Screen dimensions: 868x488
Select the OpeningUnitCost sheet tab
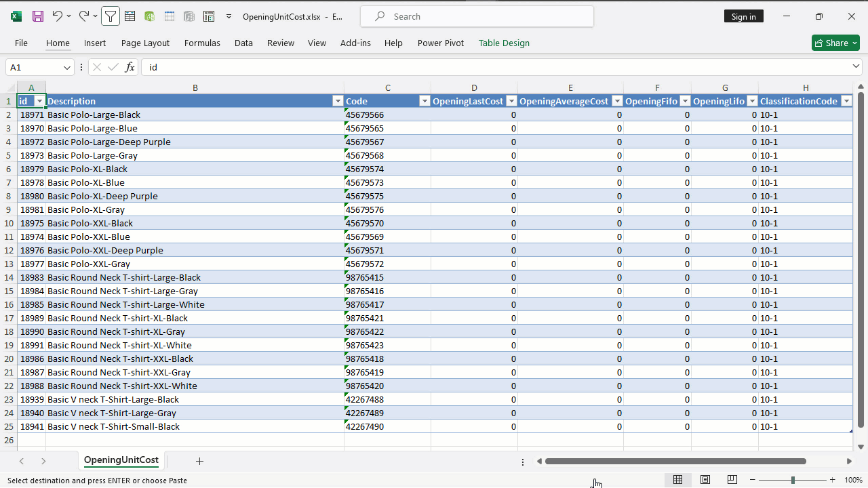(121, 460)
